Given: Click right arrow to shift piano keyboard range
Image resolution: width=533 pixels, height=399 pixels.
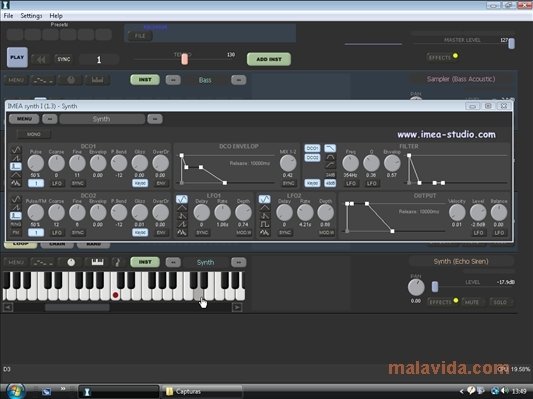Looking at the screenshot, I should click(237, 307).
